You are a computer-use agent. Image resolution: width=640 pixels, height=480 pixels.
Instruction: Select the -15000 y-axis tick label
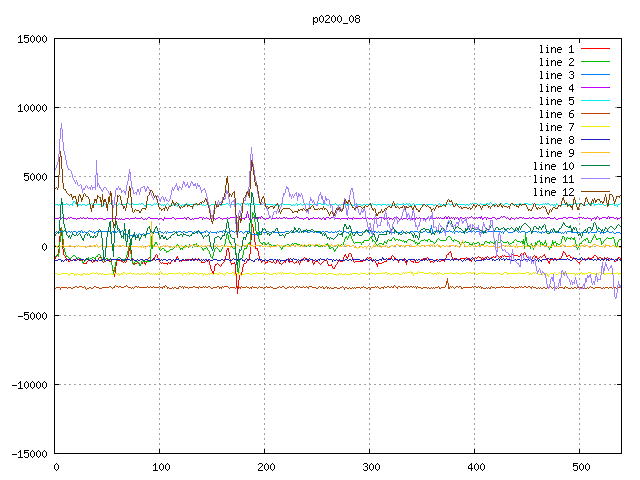[27, 453]
